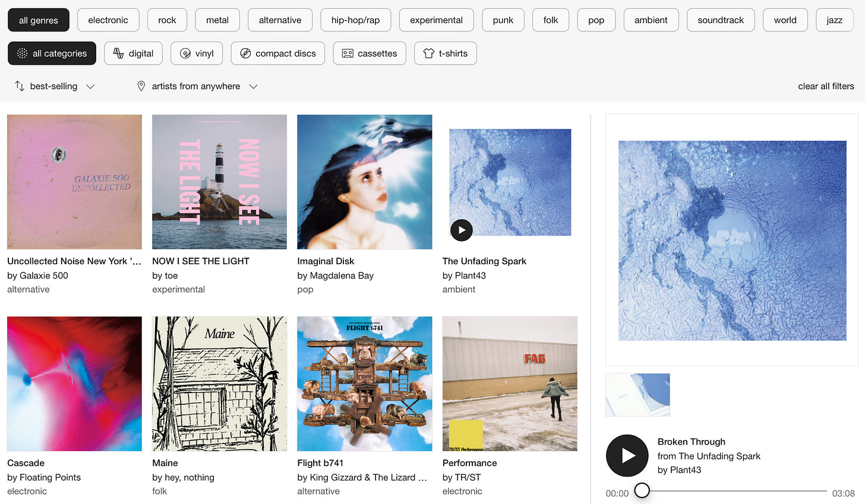Screen dimensions: 865x504
Task: Click large Unfading Spark artwork in player
Action: pyautogui.click(x=732, y=240)
